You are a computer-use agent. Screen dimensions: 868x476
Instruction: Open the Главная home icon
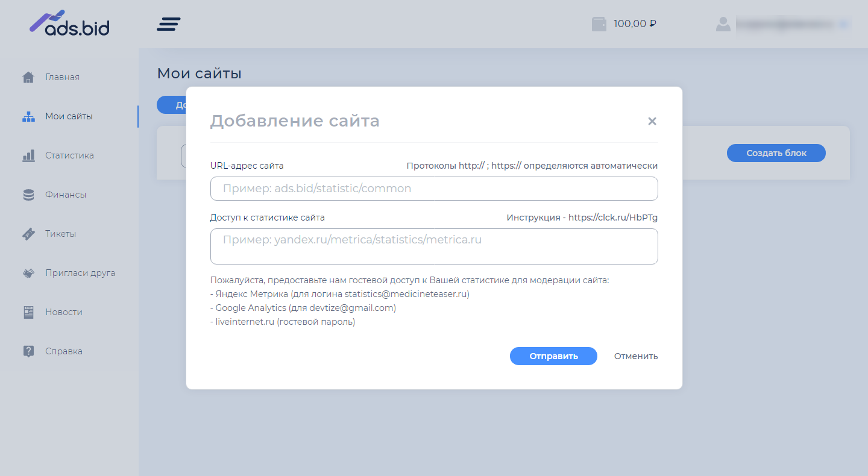28,77
